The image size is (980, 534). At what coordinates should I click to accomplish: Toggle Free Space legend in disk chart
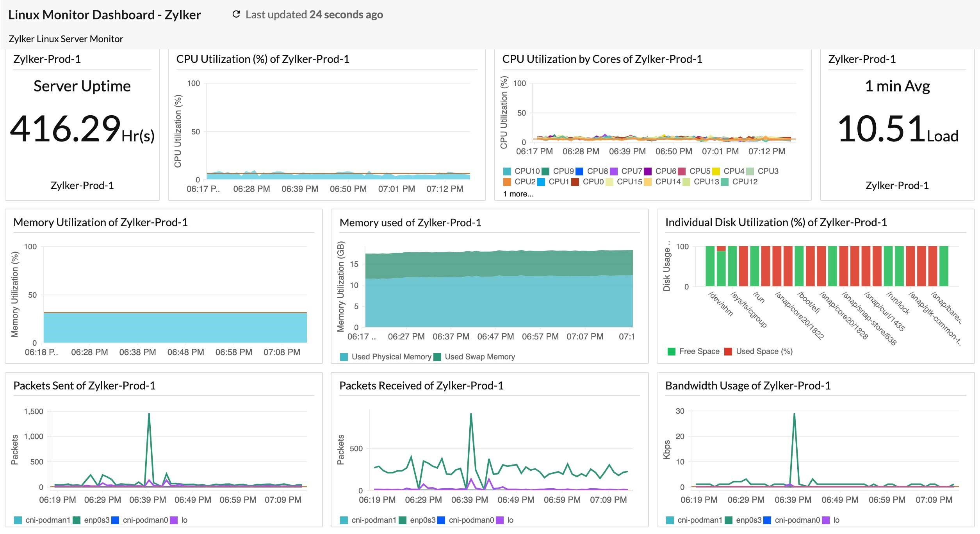coord(693,351)
